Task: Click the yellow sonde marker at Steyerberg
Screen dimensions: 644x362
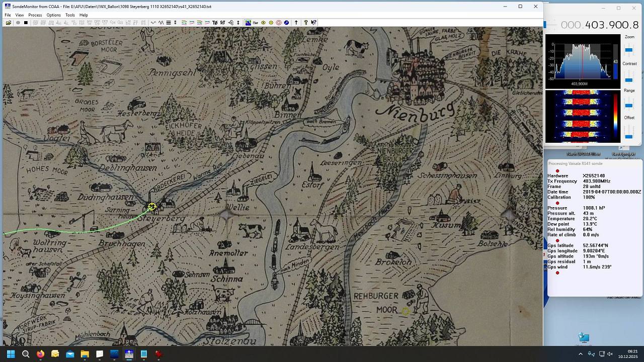Action: pos(152,207)
